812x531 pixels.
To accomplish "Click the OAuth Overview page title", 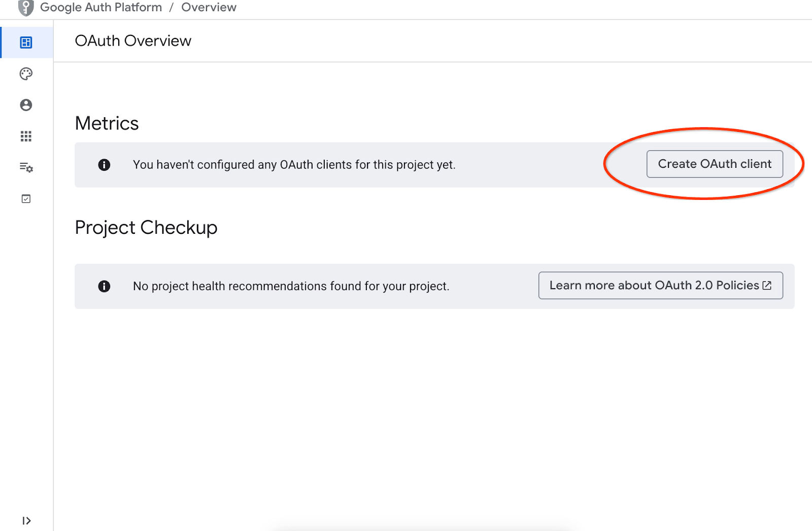I will click(133, 41).
